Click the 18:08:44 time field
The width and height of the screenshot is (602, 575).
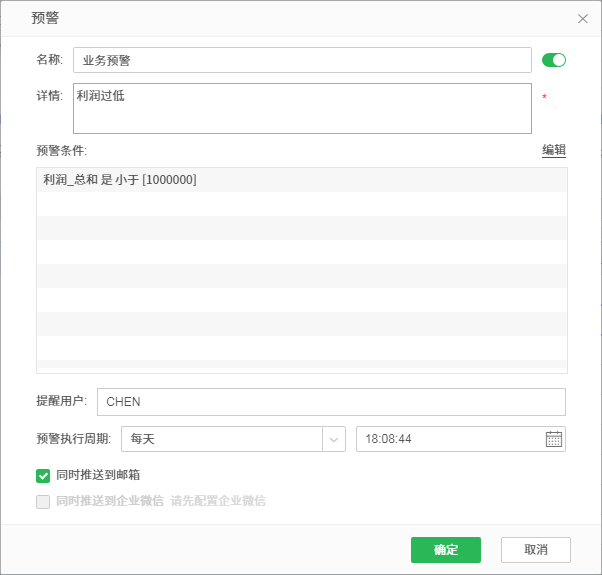click(449, 439)
